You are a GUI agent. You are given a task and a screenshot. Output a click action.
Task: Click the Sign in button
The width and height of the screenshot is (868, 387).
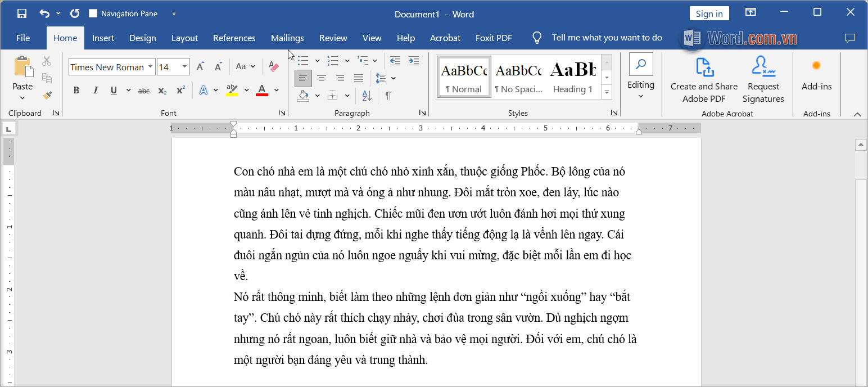pyautogui.click(x=709, y=13)
